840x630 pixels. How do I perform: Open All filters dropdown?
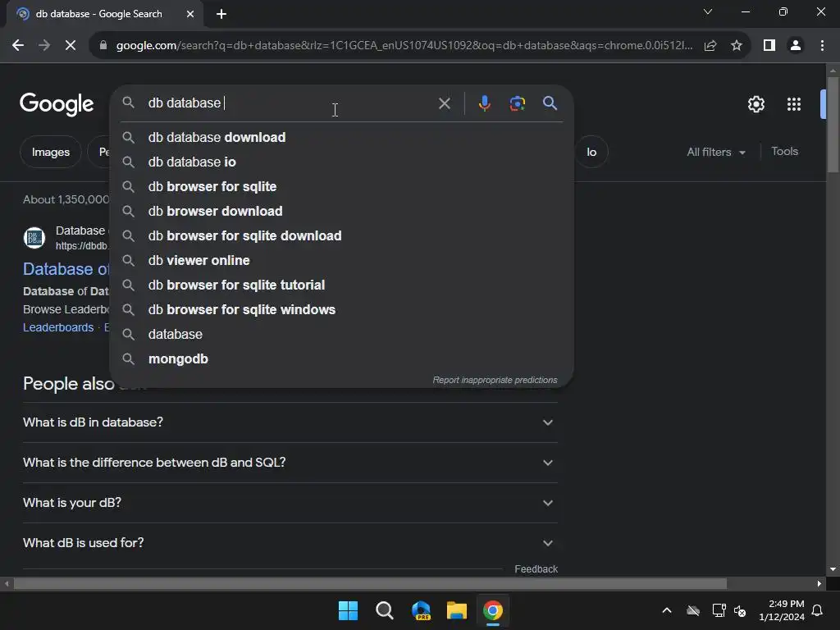(715, 152)
